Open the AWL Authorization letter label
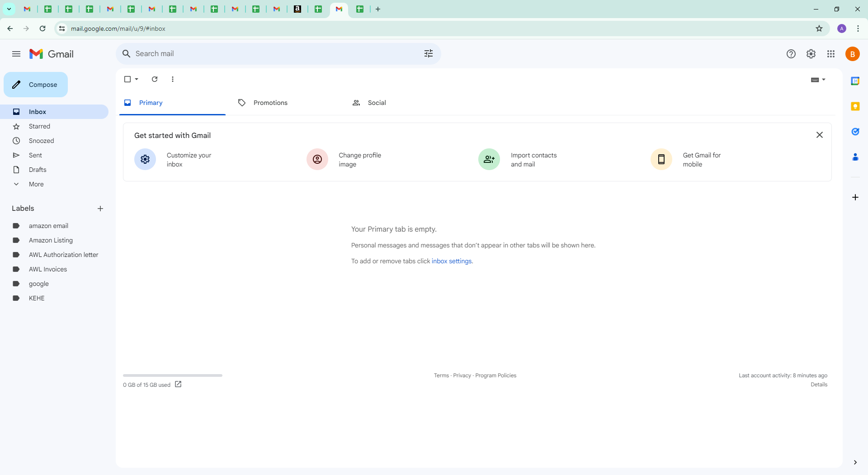This screenshot has height=475, width=868. (x=54, y=255)
